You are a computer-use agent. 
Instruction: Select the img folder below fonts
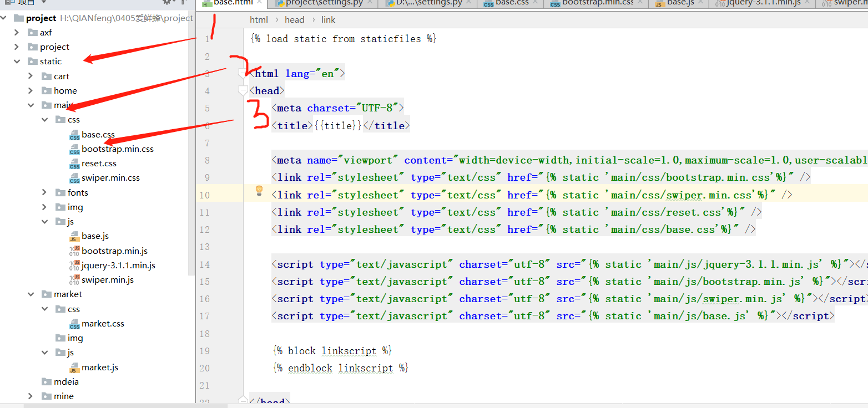point(75,207)
